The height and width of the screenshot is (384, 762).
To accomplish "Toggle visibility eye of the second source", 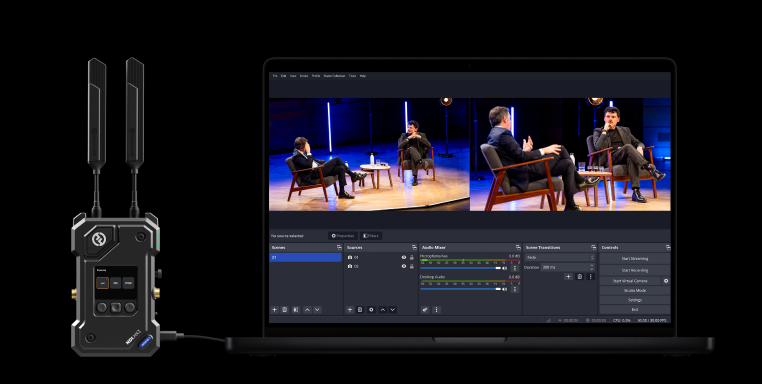I will [404, 266].
